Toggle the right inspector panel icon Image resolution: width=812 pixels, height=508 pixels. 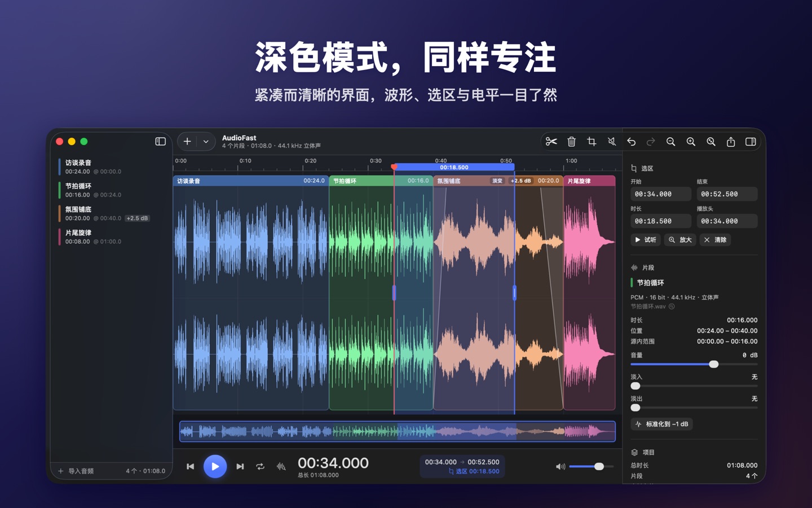pos(751,142)
